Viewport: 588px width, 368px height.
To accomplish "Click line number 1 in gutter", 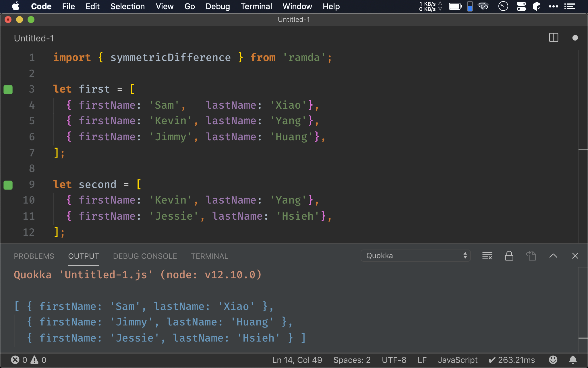I will [x=32, y=57].
